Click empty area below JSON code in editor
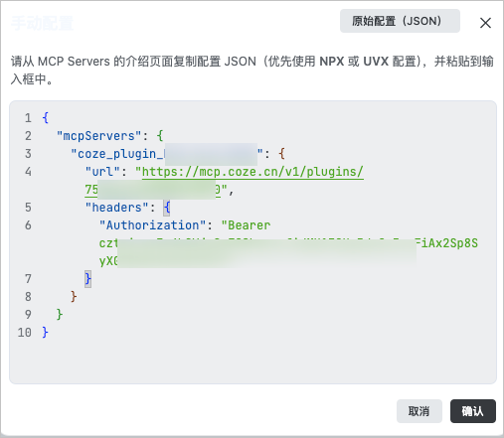This screenshot has height=438, width=504. pyautogui.click(x=252, y=361)
